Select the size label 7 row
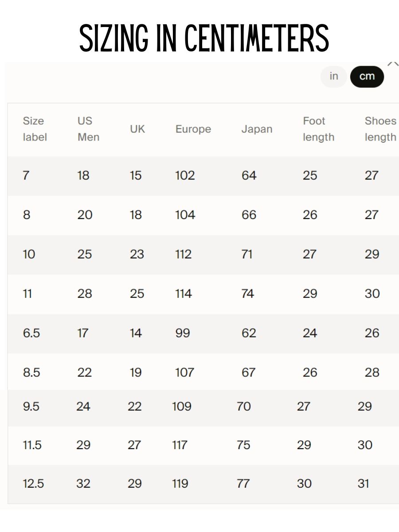 (x=203, y=176)
